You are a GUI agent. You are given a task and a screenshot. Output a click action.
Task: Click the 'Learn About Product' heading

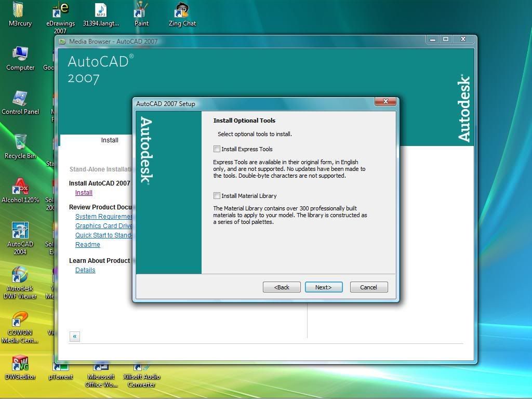pos(100,261)
